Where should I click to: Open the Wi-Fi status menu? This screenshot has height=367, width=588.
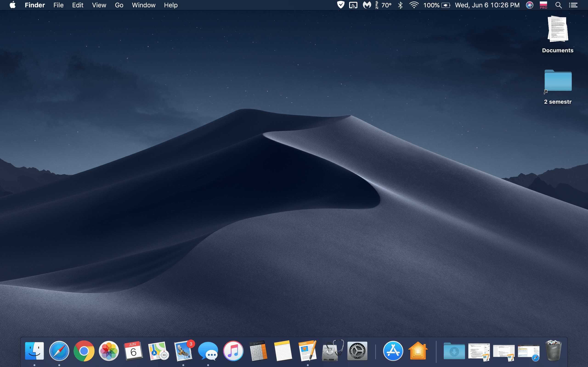(414, 5)
